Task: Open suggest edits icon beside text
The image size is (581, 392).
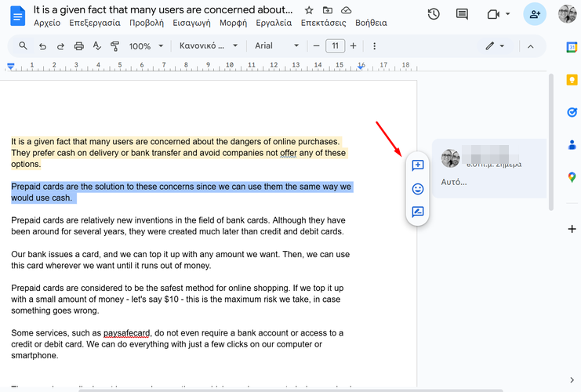Action: pyautogui.click(x=418, y=212)
